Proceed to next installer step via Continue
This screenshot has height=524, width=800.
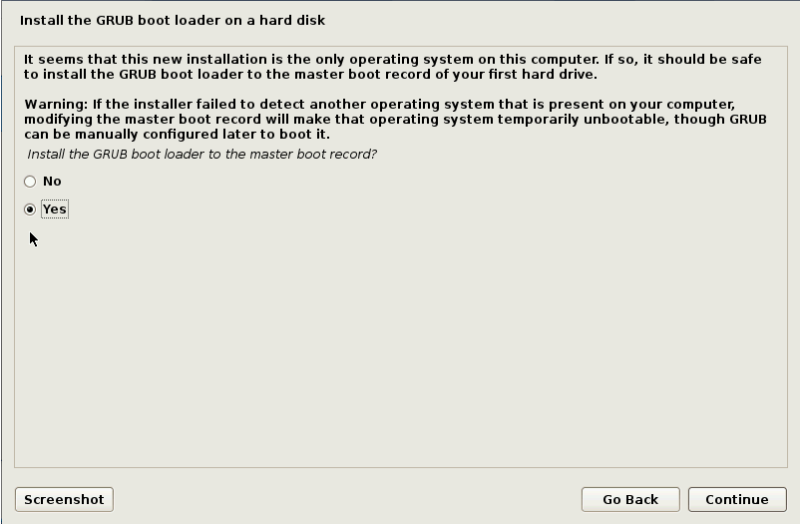pos(737,499)
